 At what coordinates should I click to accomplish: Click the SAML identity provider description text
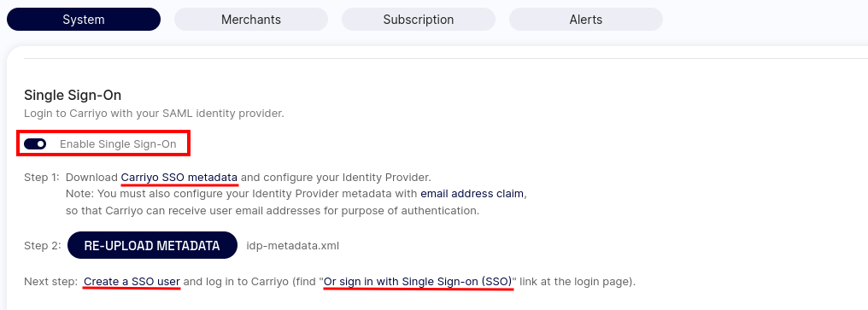[x=154, y=114]
